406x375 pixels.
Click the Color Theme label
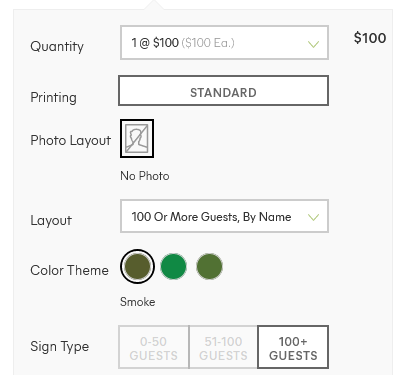click(69, 270)
